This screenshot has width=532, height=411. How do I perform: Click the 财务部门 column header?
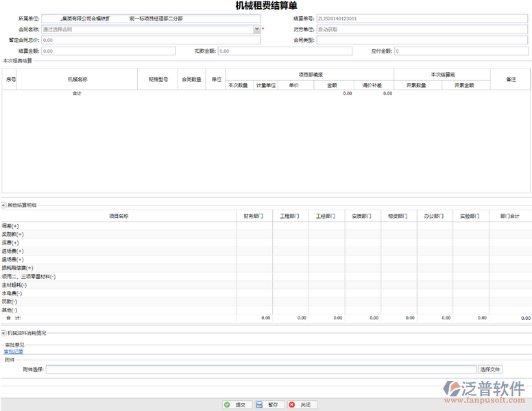tap(254, 216)
